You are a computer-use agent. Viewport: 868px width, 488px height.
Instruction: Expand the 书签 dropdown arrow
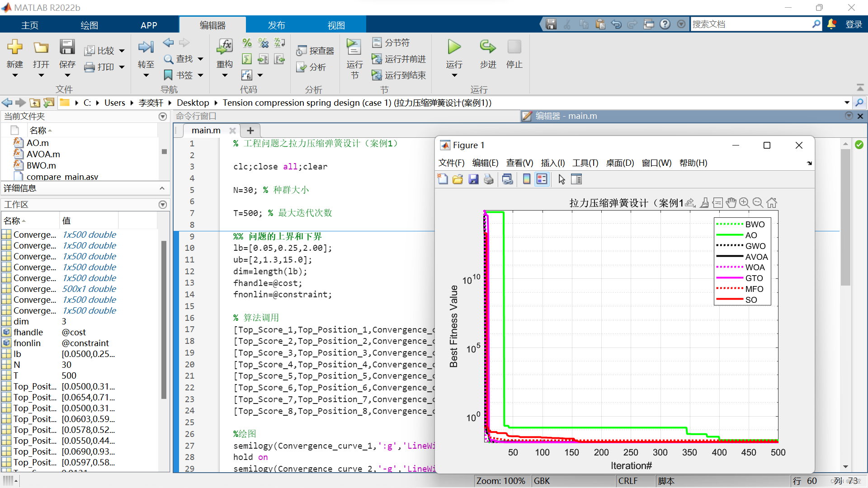[200, 75]
